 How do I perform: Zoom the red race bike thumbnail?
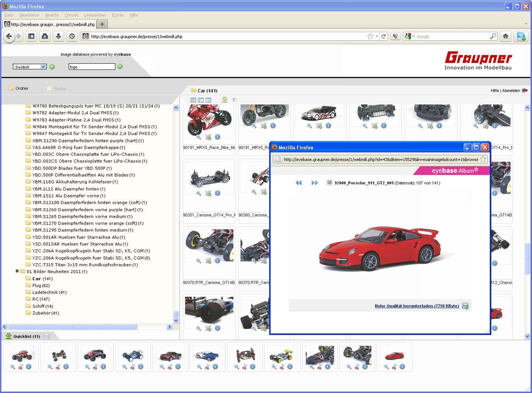coord(199,137)
